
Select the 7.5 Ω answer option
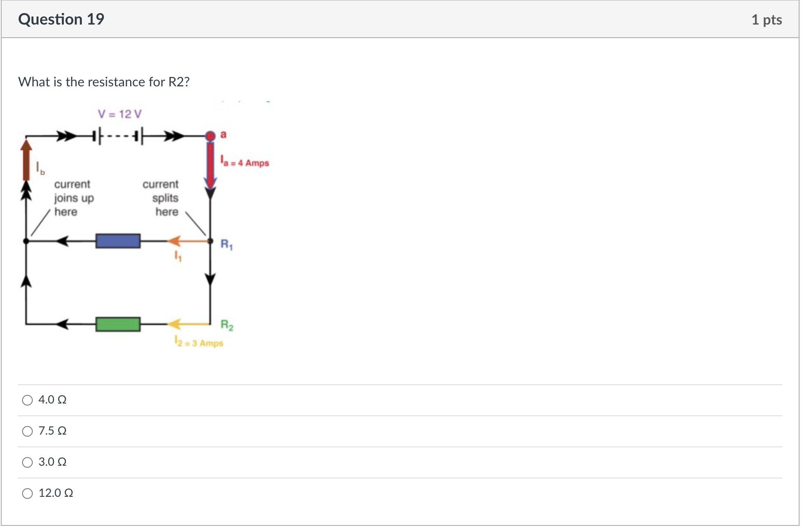tap(27, 431)
